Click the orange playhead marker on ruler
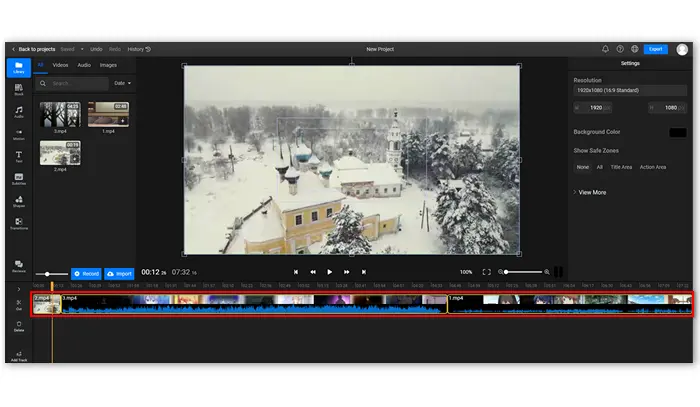700x407 pixels. tap(52, 286)
